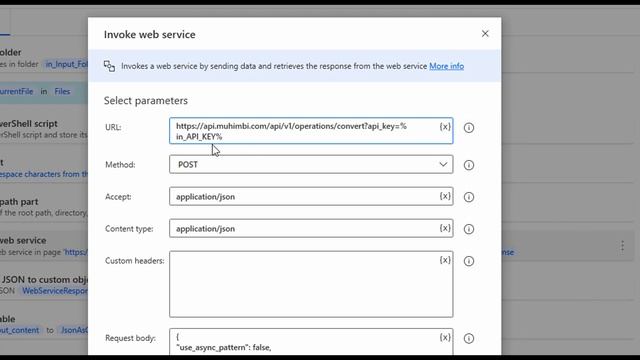
Task: Click the 'Custom headers:' label
Action: tap(135, 260)
